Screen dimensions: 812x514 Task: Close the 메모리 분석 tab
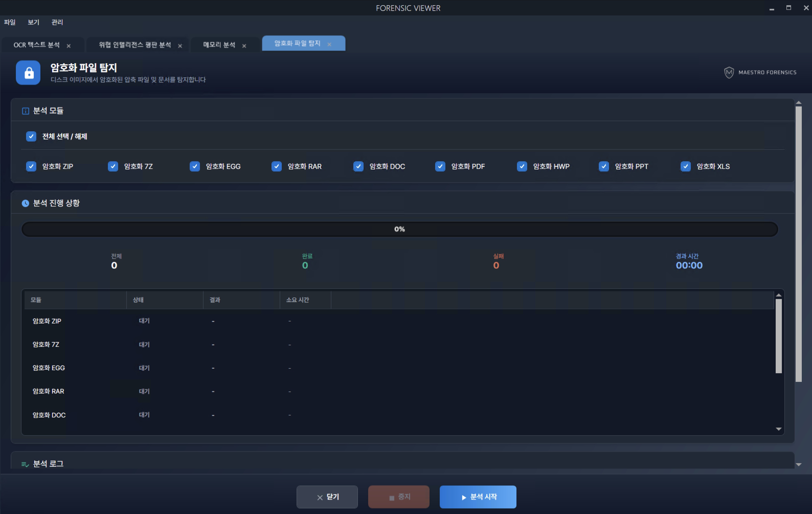coord(244,46)
